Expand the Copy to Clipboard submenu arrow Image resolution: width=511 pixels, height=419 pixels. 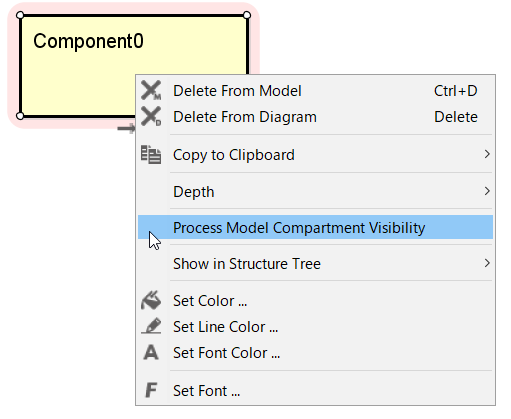coord(487,154)
